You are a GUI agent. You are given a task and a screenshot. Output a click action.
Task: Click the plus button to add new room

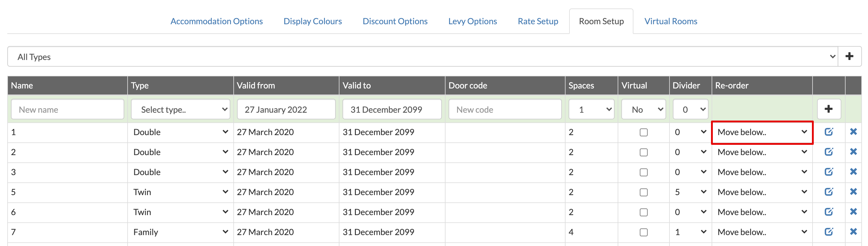coord(829,109)
